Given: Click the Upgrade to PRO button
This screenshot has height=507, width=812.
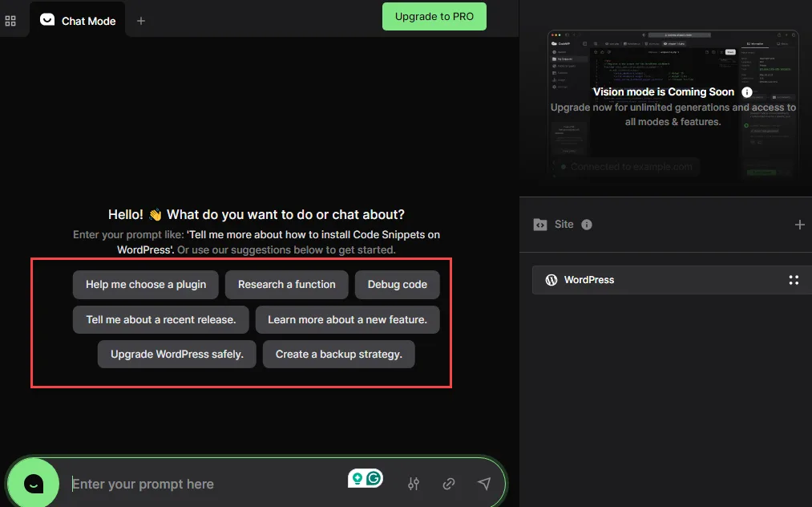Looking at the screenshot, I should 434,17.
